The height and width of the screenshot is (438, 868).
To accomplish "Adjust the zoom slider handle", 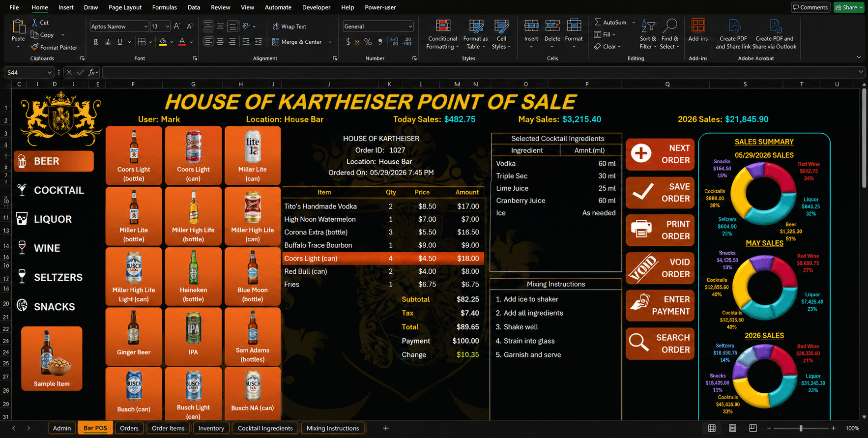I will coord(801,428).
